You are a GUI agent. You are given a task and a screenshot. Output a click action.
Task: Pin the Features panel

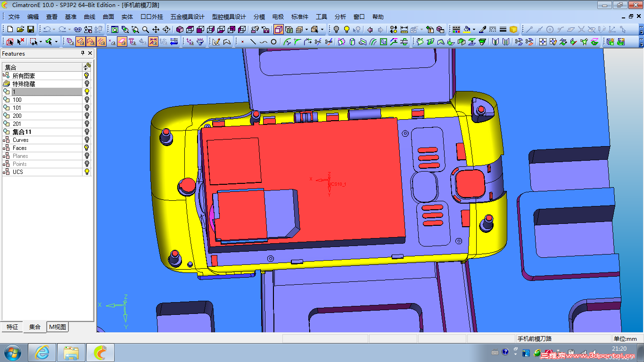tap(83, 54)
